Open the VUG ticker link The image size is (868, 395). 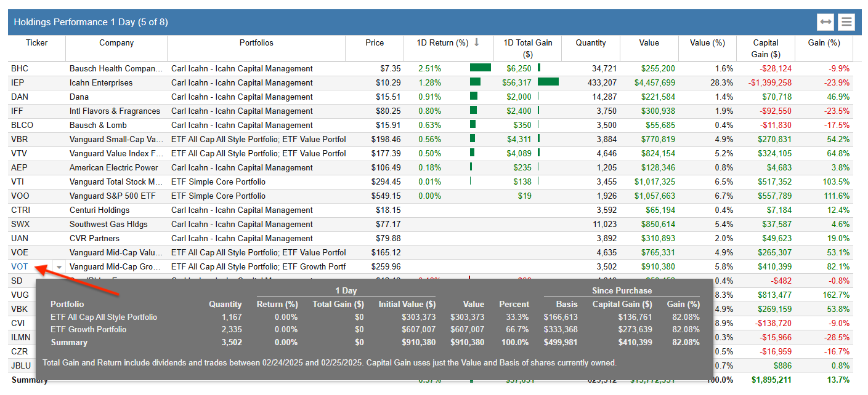[19, 295]
